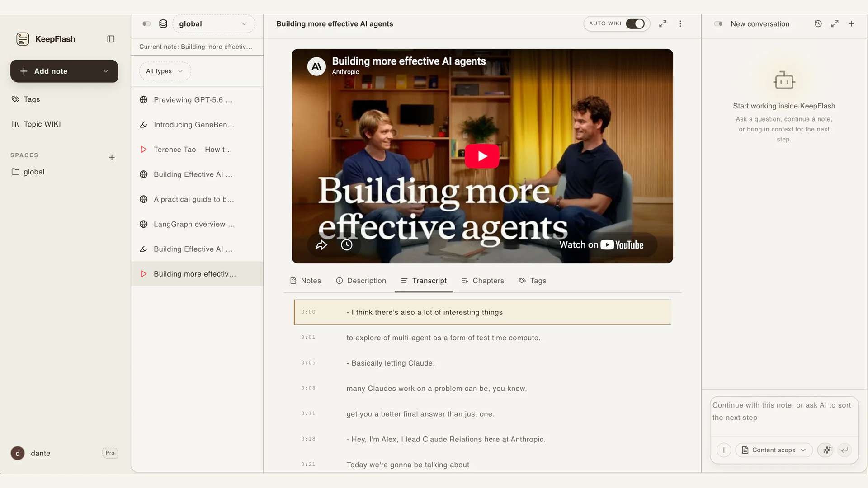Viewport: 868px width, 488px height.
Task: Click transcript line 'Hey, I'm Alex'
Action: pos(446,439)
